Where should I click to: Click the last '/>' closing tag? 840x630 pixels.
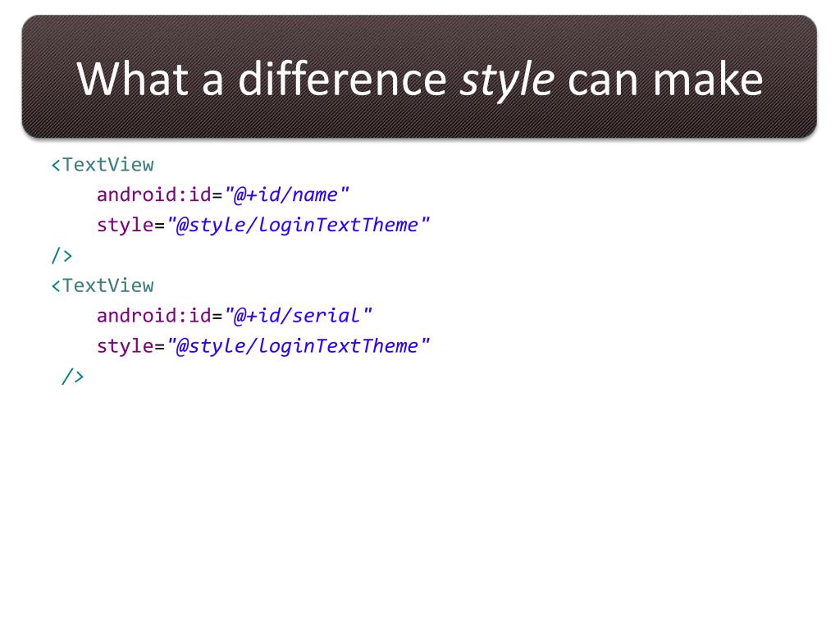click(x=73, y=376)
